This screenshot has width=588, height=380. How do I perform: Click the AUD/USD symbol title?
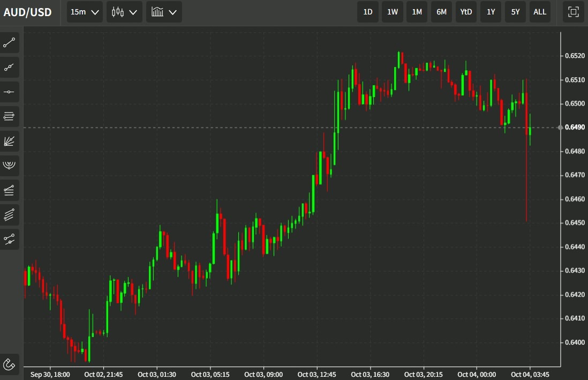[x=27, y=12]
